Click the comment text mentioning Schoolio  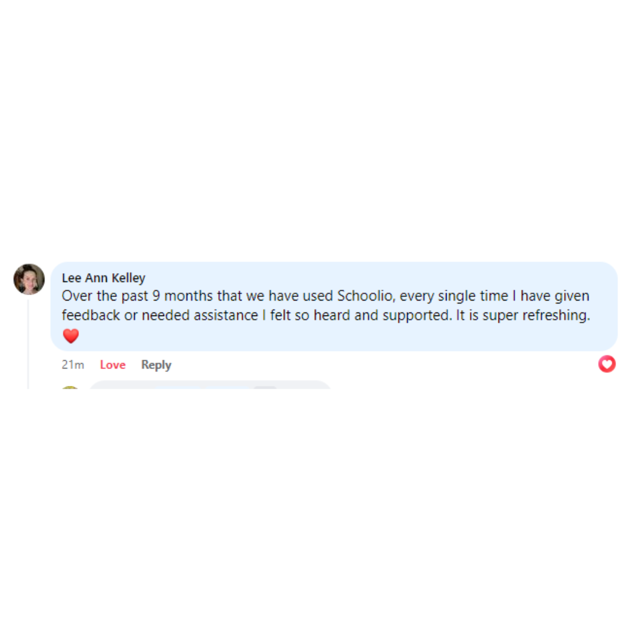[326, 305]
